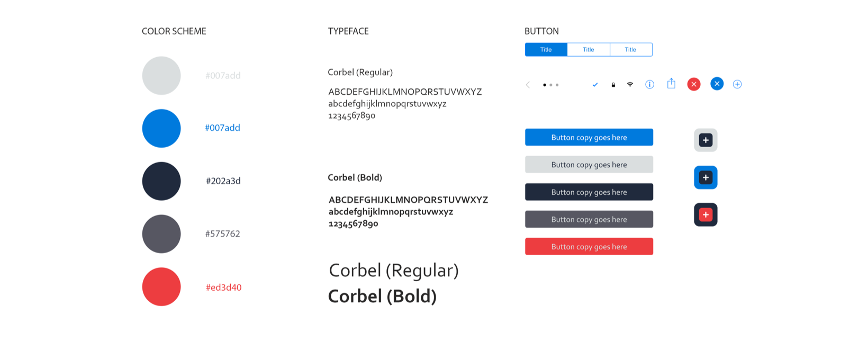This screenshot has width=868, height=341.
Task: Select the rightmost Title segment
Action: point(631,49)
